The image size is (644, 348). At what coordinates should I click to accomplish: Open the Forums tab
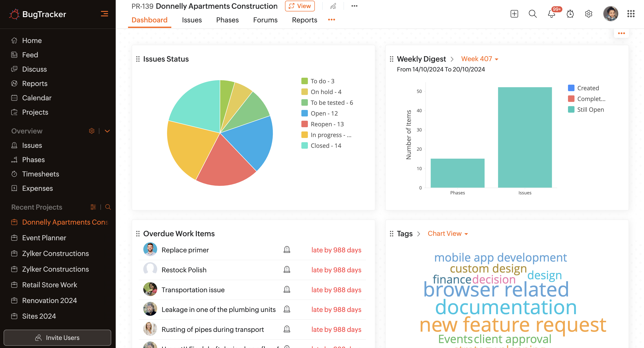pyautogui.click(x=265, y=20)
